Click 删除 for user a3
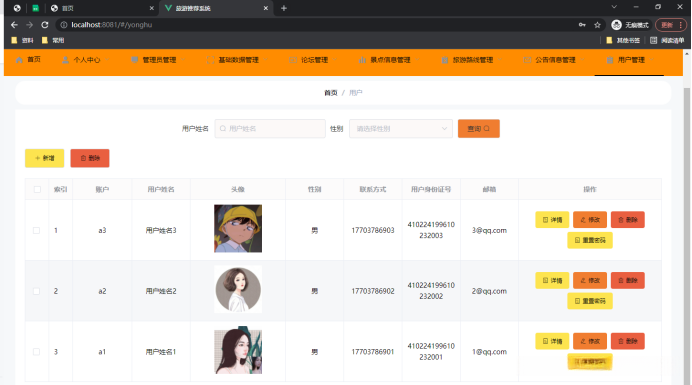 628,220
